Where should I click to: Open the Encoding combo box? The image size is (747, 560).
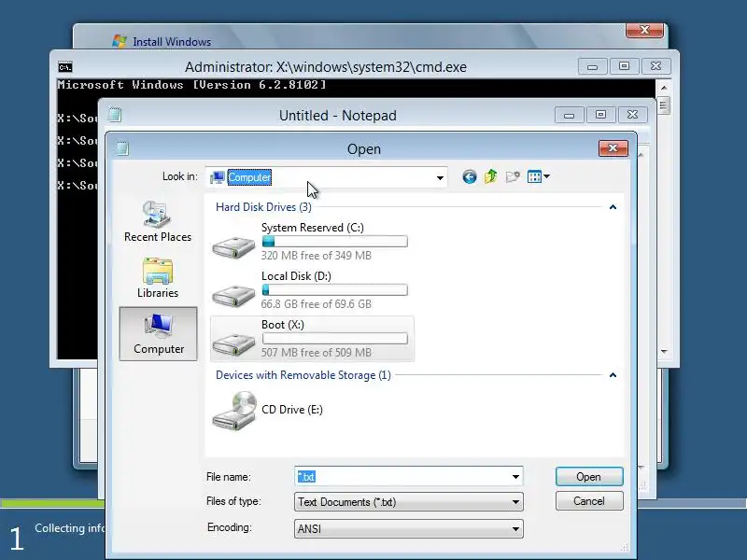click(x=409, y=528)
